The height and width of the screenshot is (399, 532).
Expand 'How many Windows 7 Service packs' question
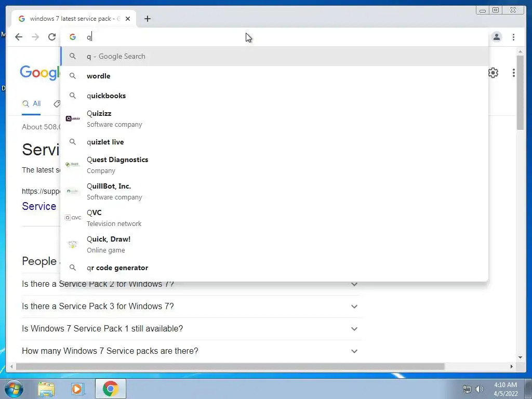pyautogui.click(x=191, y=351)
